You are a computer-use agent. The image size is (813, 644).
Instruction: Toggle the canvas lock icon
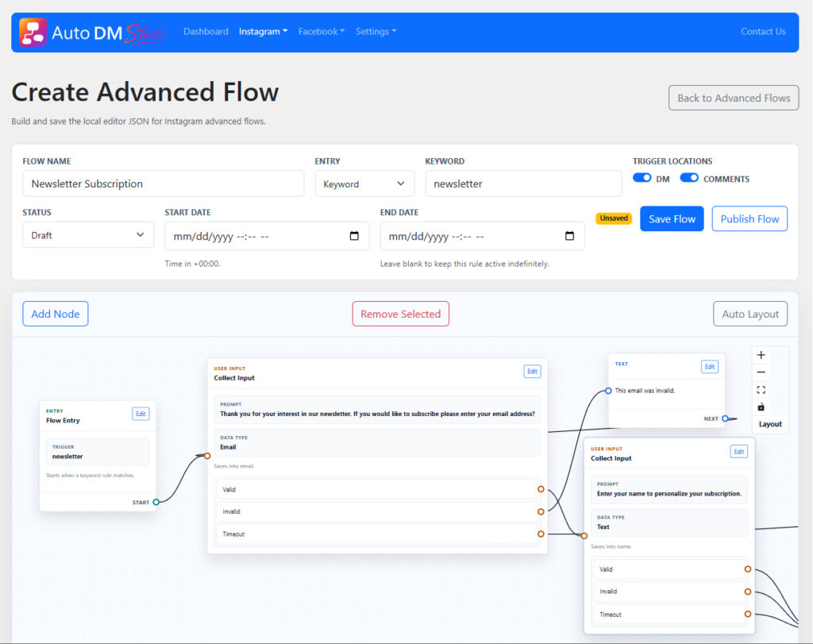(x=761, y=407)
